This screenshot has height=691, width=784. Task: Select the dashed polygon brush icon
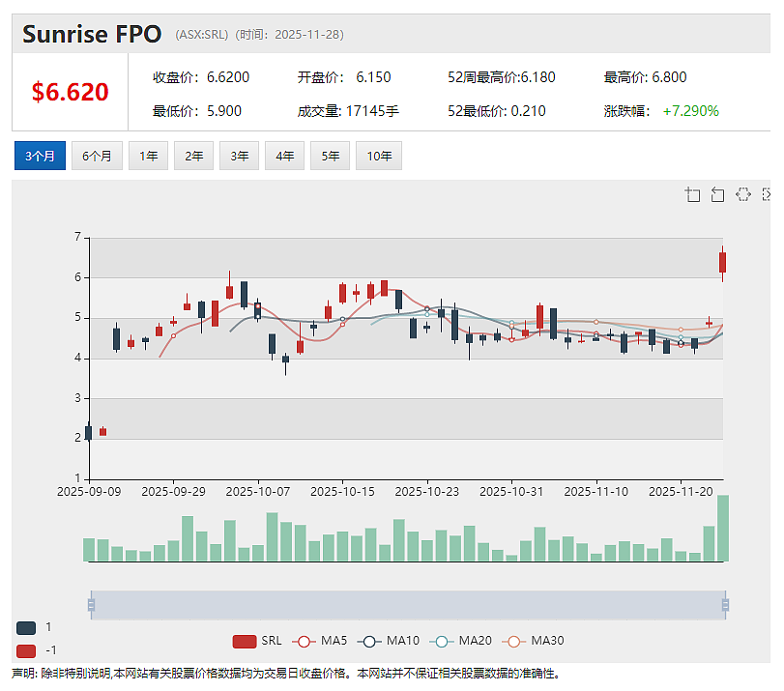pos(743,194)
